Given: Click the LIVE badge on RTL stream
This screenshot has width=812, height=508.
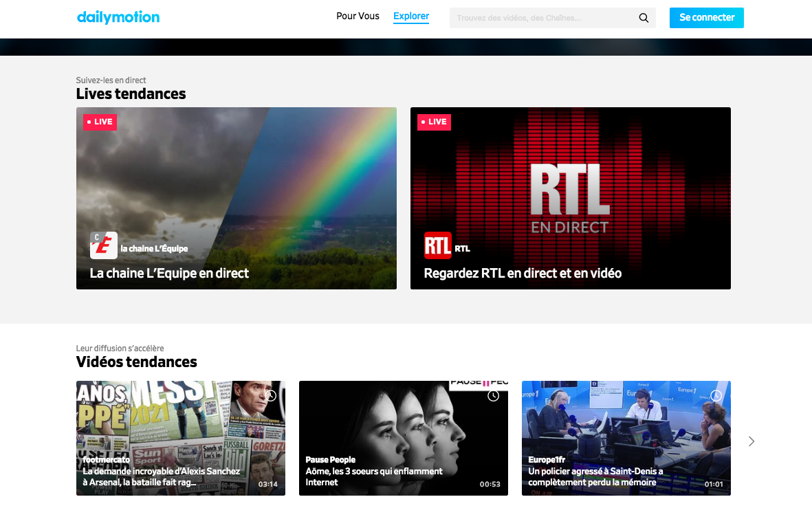Looking at the screenshot, I should 434,122.
